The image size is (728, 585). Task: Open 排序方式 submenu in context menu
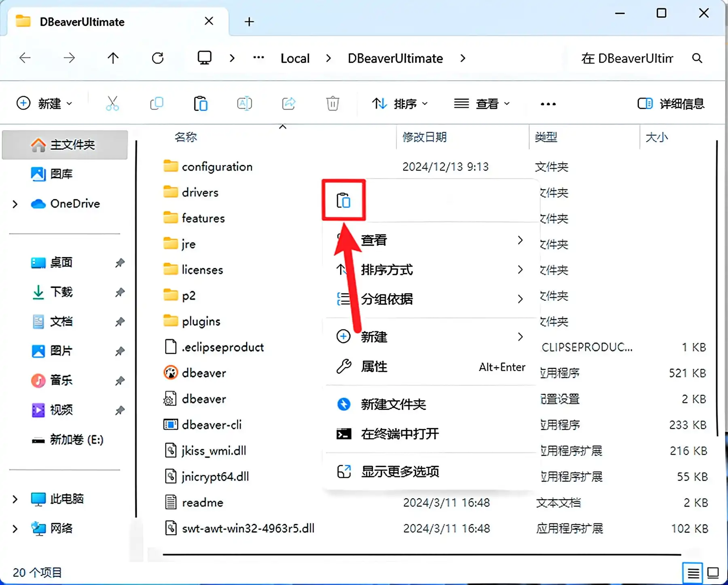click(x=431, y=270)
